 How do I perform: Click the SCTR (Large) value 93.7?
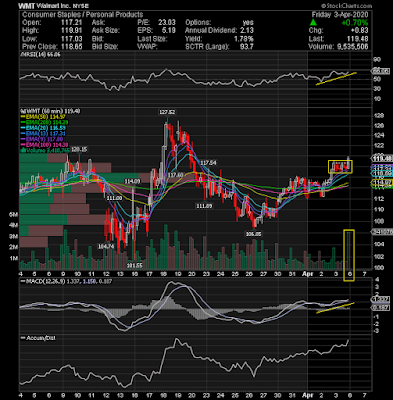tap(247, 47)
